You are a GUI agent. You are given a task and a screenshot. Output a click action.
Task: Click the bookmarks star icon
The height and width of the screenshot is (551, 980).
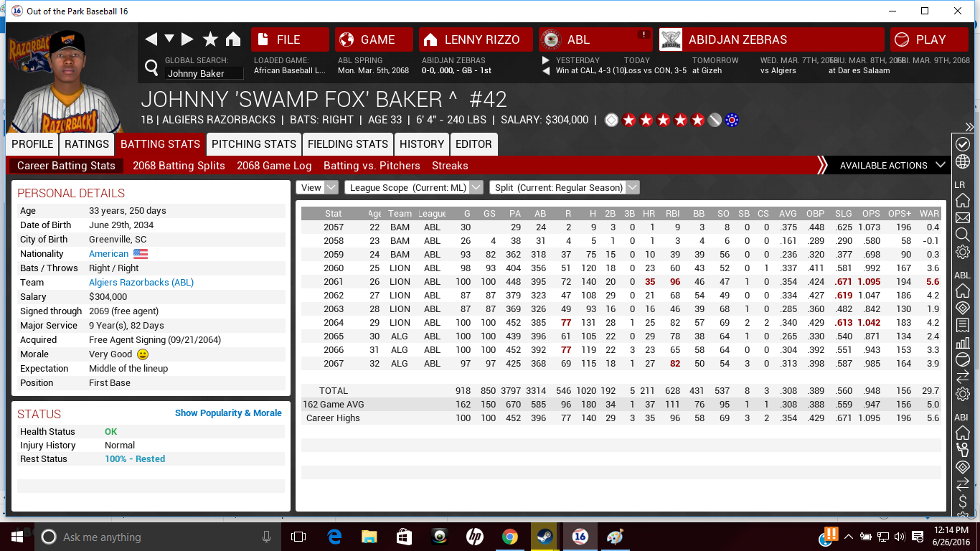click(x=210, y=39)
